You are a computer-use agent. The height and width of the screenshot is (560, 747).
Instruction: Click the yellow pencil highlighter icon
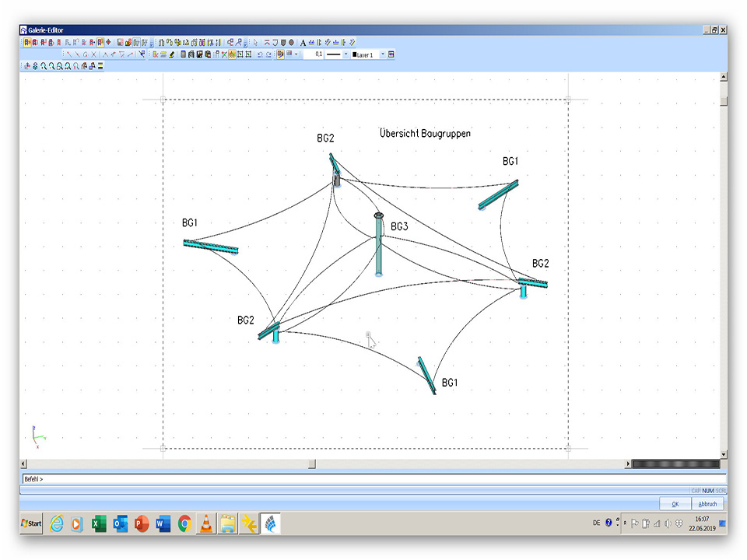coord(171,54)
